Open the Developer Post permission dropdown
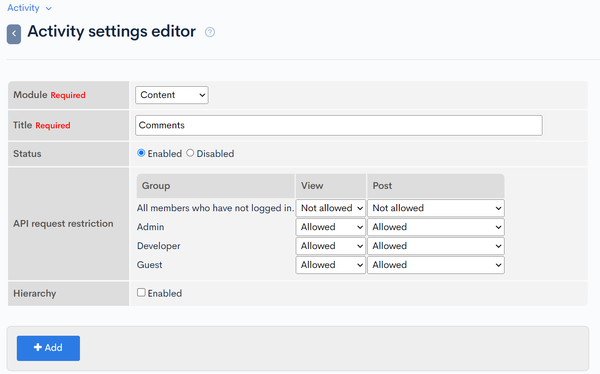 pos(436,246)
